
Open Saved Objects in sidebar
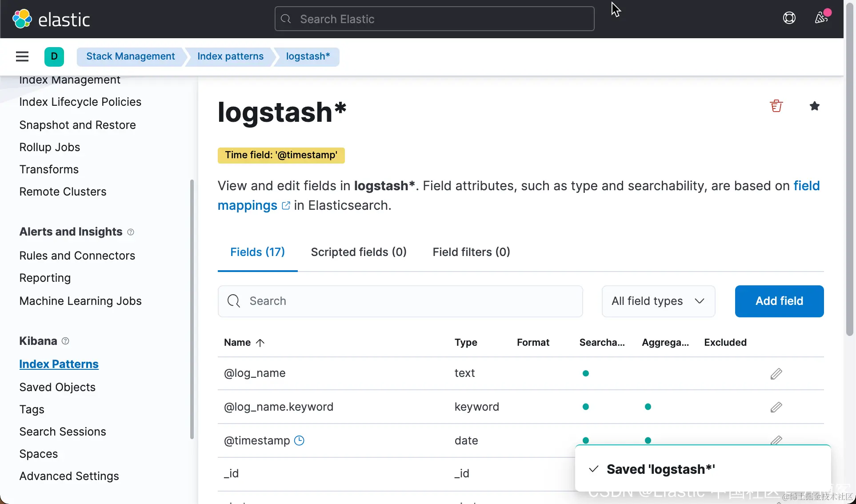coord(57,387)
